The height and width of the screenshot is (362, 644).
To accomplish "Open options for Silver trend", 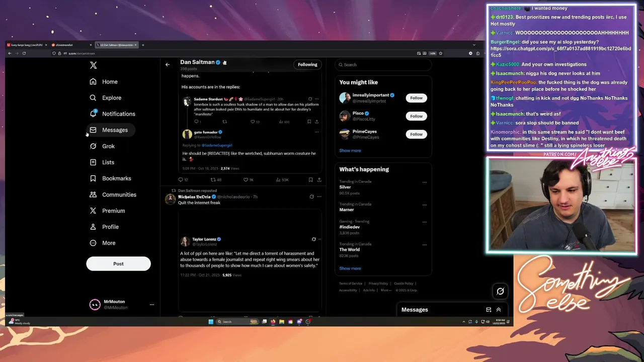I will pyautogui.click(x=425, y=183).
